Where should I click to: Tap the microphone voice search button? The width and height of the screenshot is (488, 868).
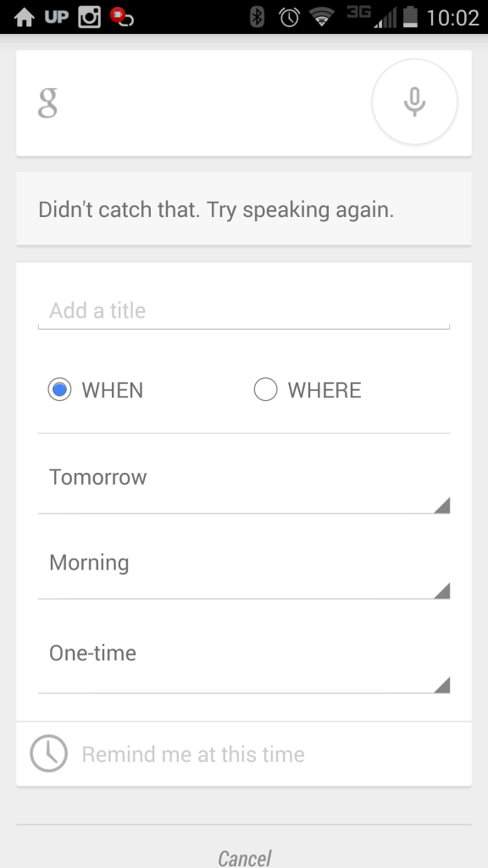(x=414, y=102)
